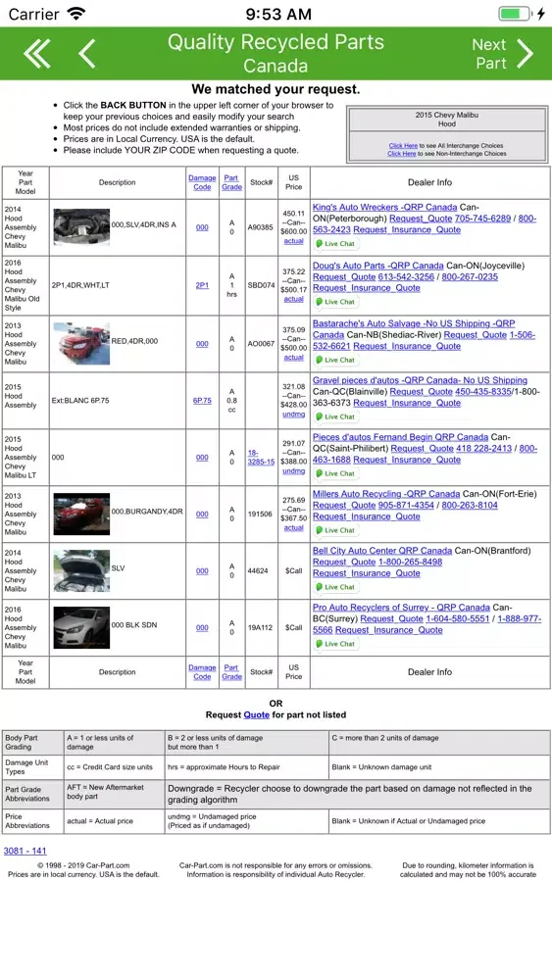Viewport: 552px width, 980px height.
Task: Click Damage Code header link at top
Action: 202,182
